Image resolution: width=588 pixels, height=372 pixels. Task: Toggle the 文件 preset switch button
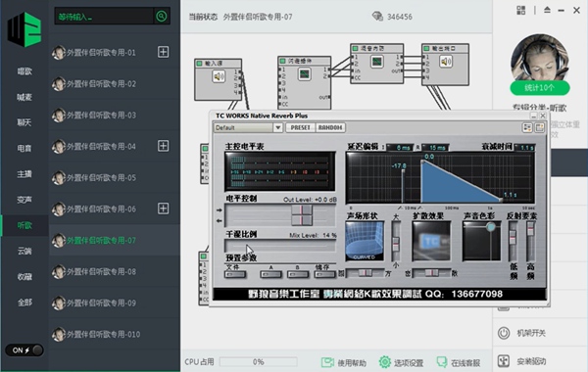pos(235,275)
